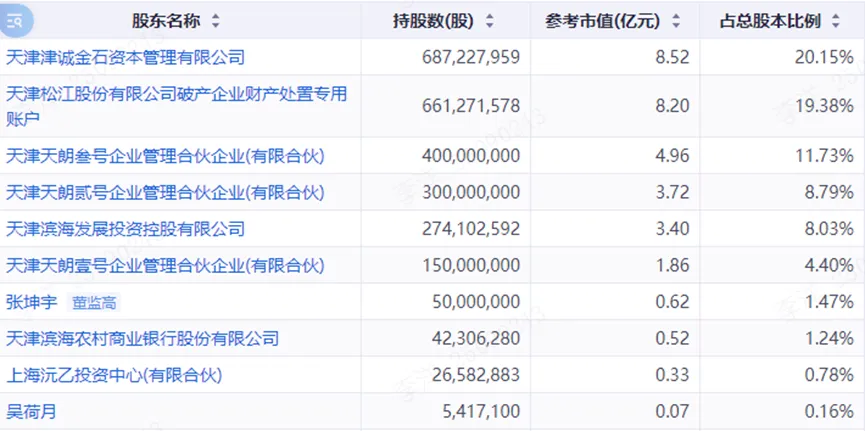Select share count 50,000,000
865x431 pixels.
click(x=478, y=302)
